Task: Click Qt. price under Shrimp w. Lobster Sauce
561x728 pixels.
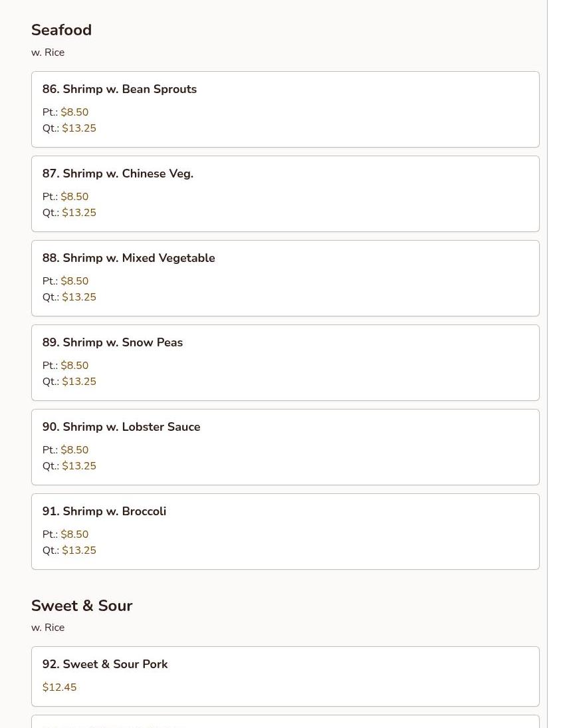Action: [x=69, y=465]
